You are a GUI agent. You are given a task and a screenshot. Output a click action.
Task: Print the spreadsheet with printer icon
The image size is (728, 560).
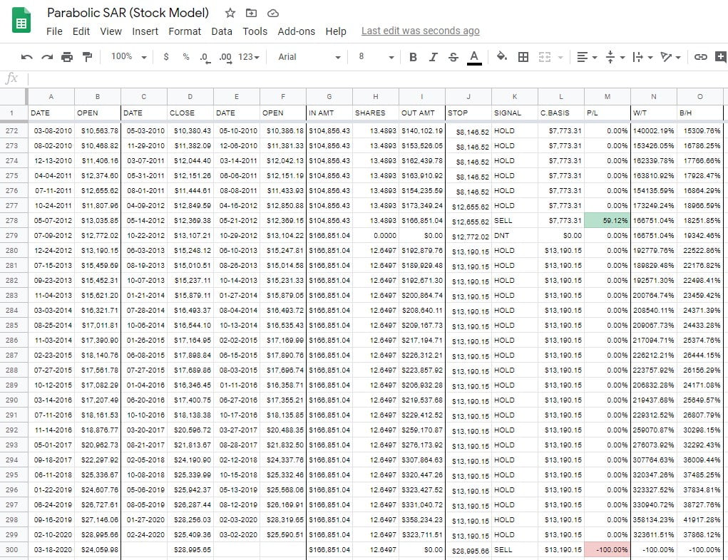[67, 57]
